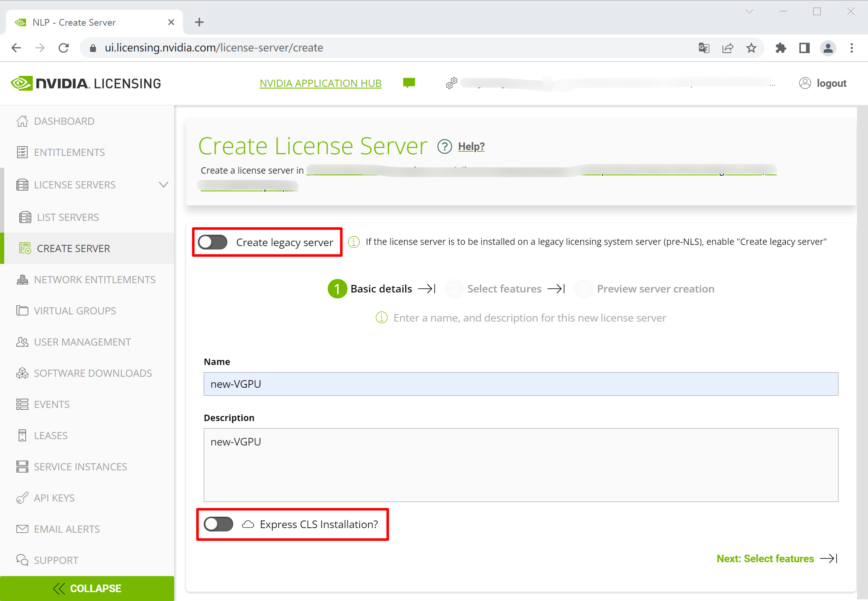
Task: Open List Servers menu item
Action: [87, 217]
